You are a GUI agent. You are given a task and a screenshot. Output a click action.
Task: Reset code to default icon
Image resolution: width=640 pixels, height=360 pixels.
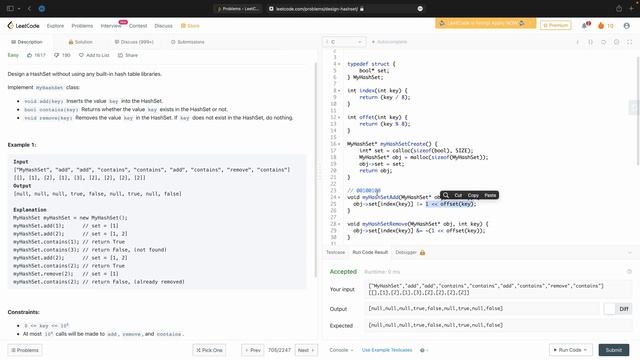click(x=604, y=42)
